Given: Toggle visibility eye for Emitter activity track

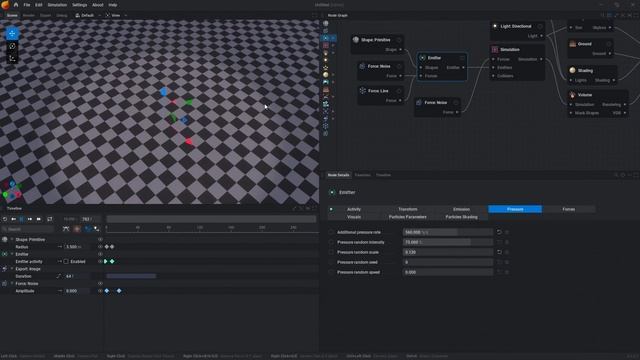Looking at the screenshot, I should [100, 262].
